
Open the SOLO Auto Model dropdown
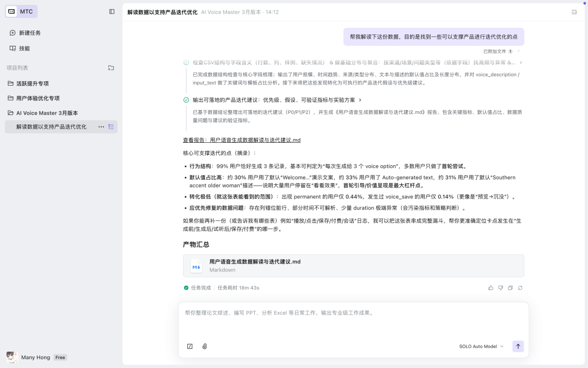[x=480, y=346]
